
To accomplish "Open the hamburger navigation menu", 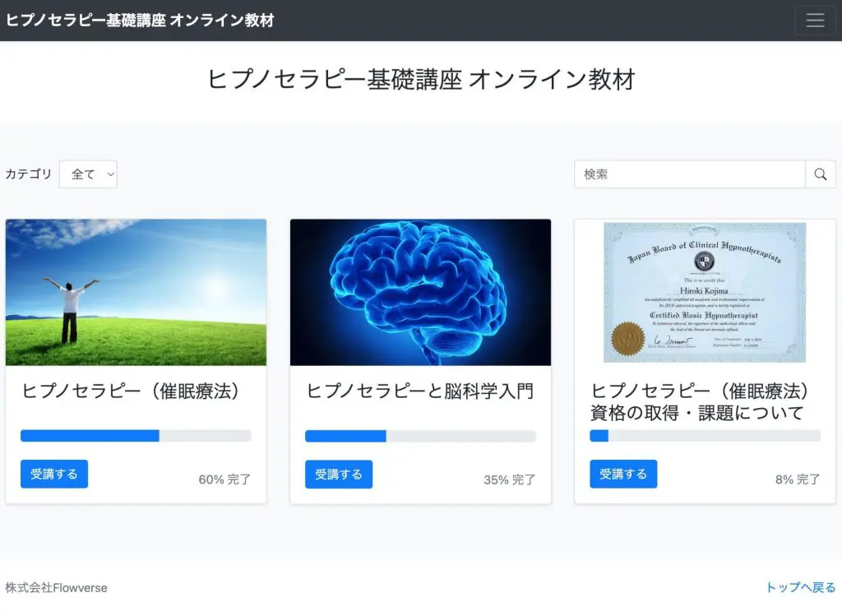I will (814, 21).
